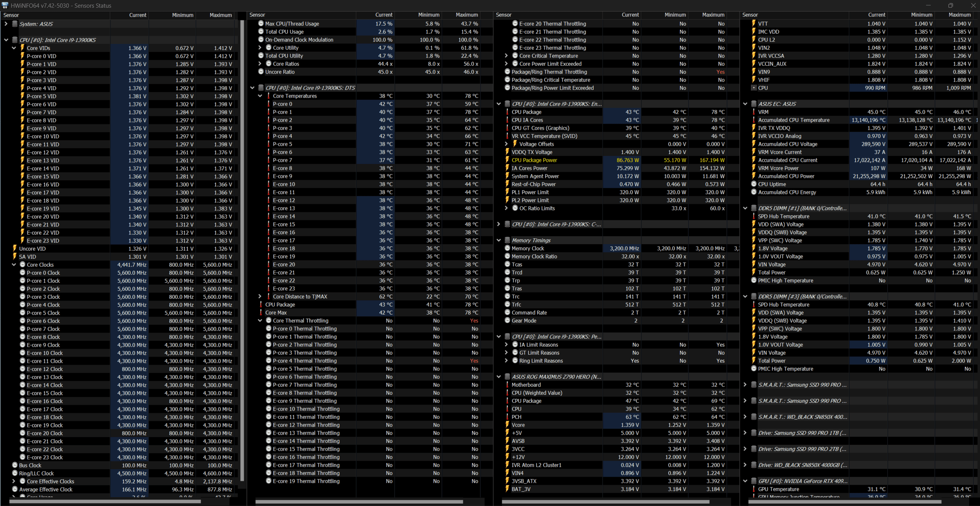Click the PL1 Power Limit icon

(x=507, y=192)
